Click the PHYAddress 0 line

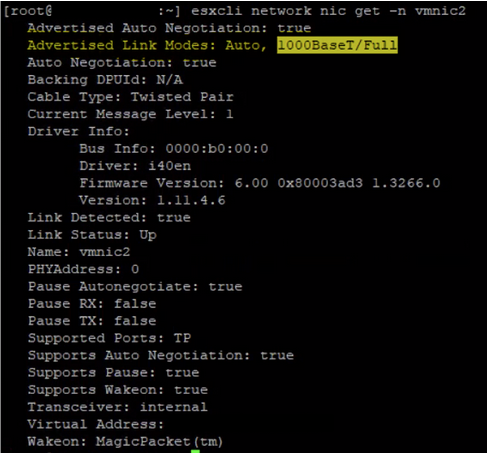pos(83,269)
